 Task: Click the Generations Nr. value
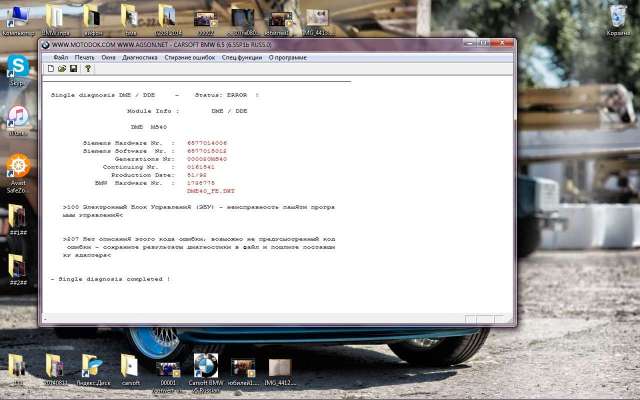tap(207, 159)
